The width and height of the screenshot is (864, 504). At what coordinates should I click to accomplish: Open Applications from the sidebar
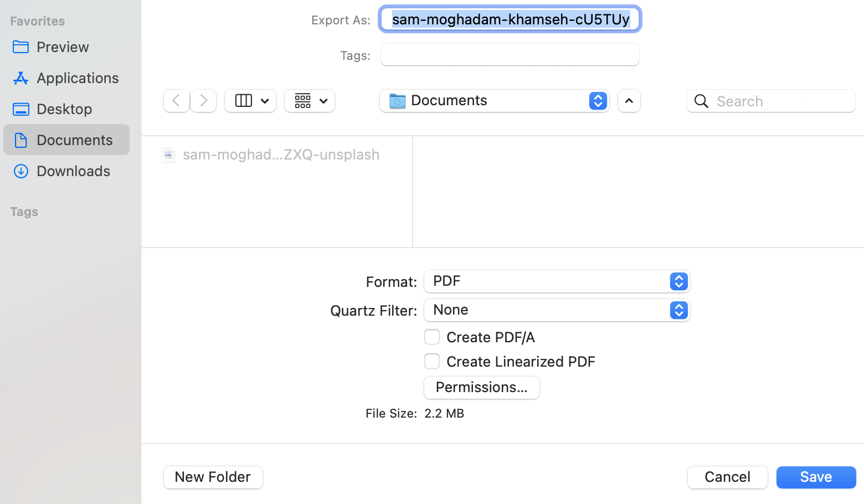[x=77, y=78]
